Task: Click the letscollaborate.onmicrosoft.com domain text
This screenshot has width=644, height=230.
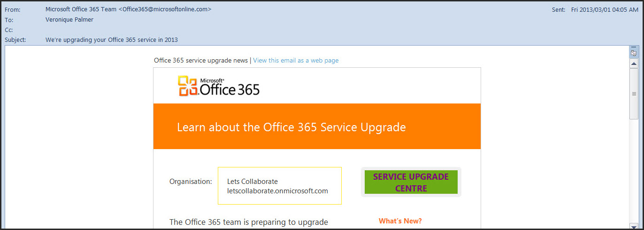Action: coord(277,191)
